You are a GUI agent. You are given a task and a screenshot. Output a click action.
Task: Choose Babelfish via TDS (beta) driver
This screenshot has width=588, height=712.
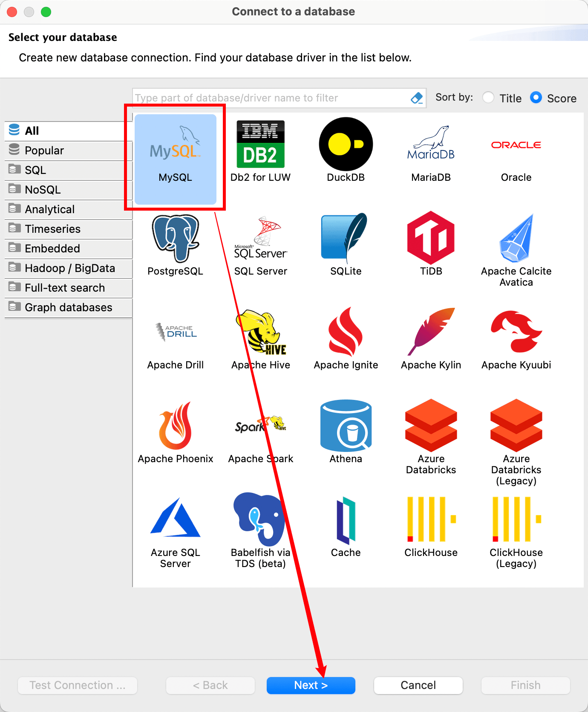point(260,531)
